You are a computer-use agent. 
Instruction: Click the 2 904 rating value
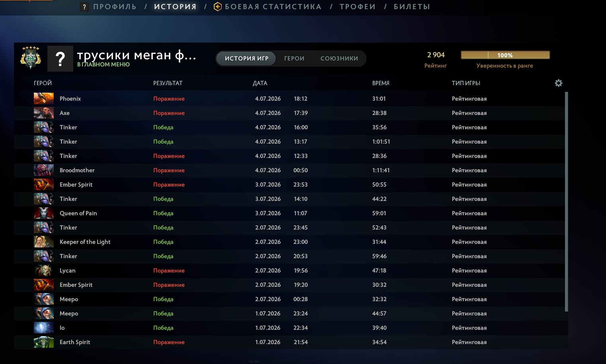pos(436,55)
